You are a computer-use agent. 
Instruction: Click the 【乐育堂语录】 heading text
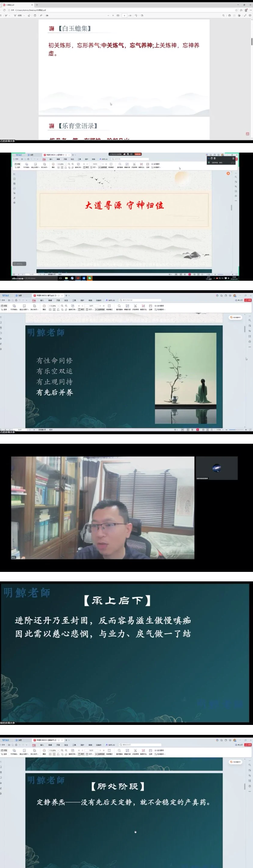pyautogui.click(x=78, y=125)
